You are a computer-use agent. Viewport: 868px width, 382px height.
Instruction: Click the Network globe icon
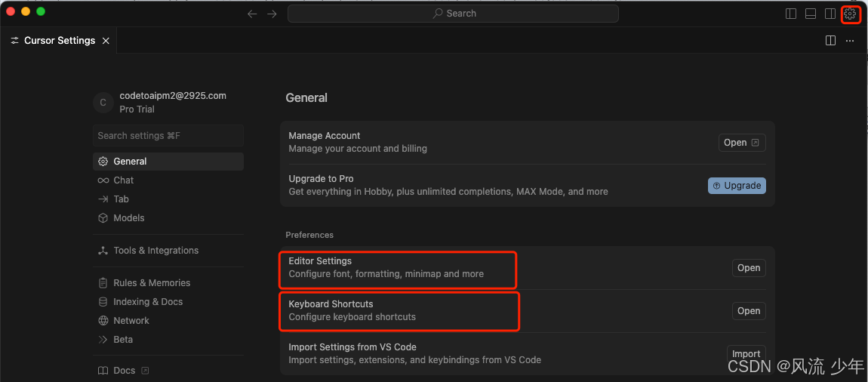pyautogui.click(x=103, y=321)
